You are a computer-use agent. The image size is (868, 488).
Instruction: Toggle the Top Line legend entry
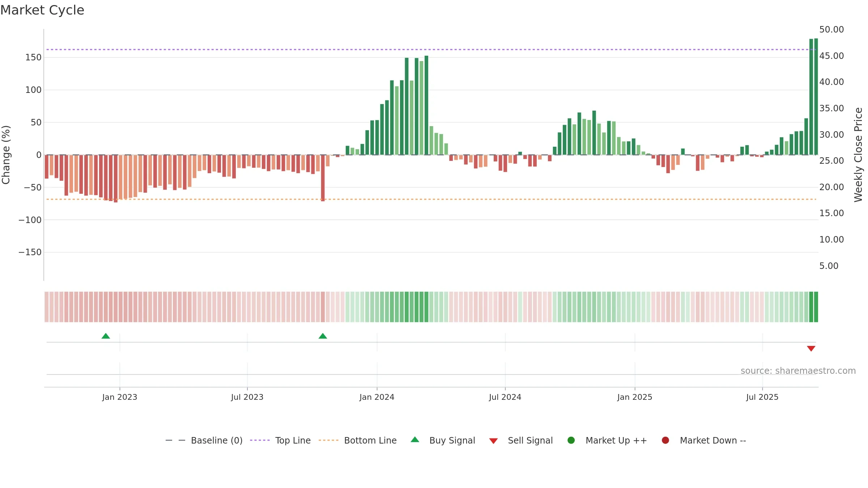[280, 440]
